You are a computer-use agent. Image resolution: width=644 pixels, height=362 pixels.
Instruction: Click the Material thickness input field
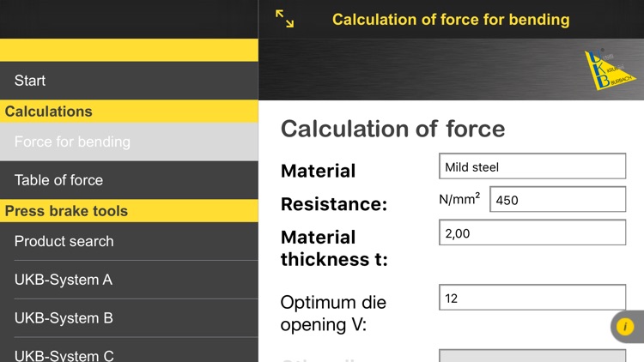(532, 232)
